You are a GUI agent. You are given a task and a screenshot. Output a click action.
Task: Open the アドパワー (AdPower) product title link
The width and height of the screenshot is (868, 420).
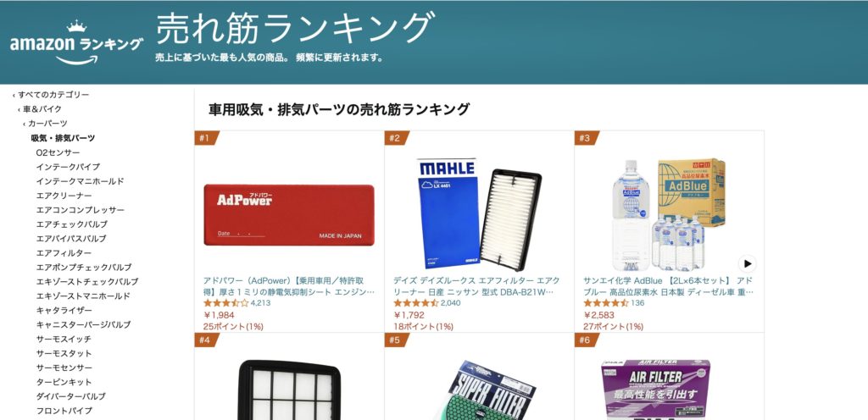click(x=289, y=286)
